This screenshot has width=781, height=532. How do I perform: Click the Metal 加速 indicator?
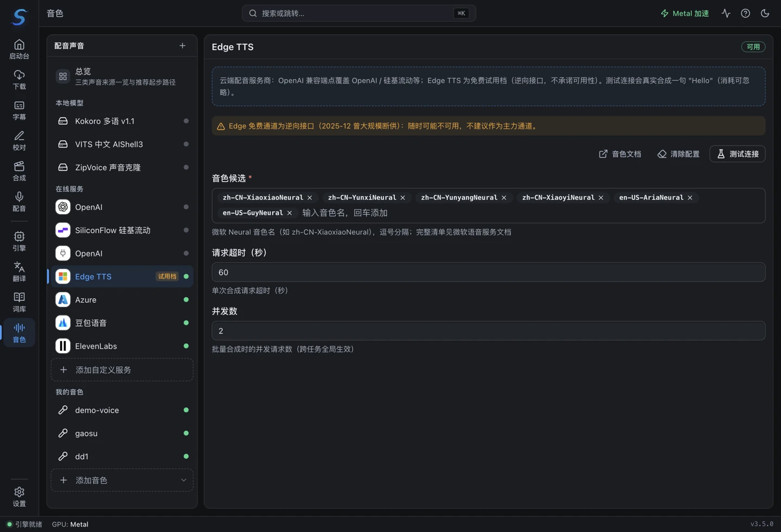point(684,13)
